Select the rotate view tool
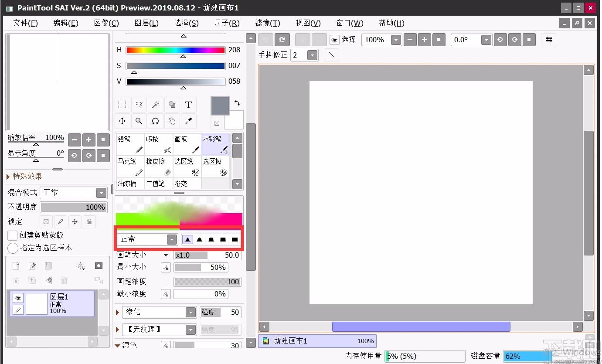The height and width of the screenshot is (364, 602). point(155,121)
